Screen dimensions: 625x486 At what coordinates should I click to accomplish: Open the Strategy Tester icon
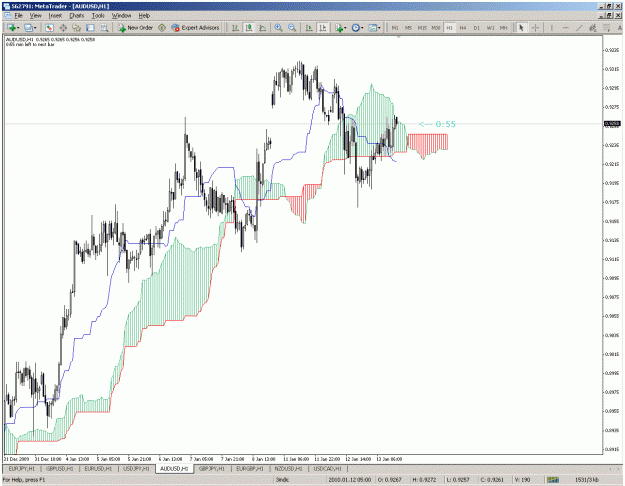[x=104, y=28]
